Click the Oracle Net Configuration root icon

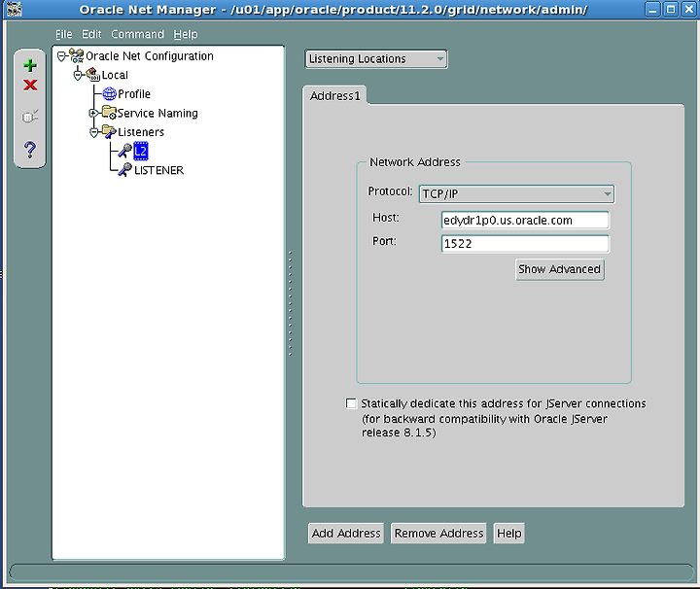[x=77, y=55]
